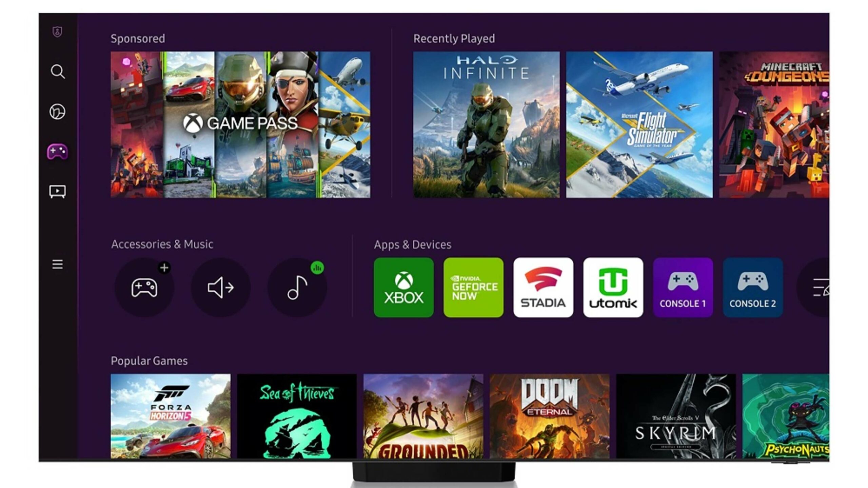868x488 pixels.
Task: Open the Stadia streaming app
Action: (543, 287)
